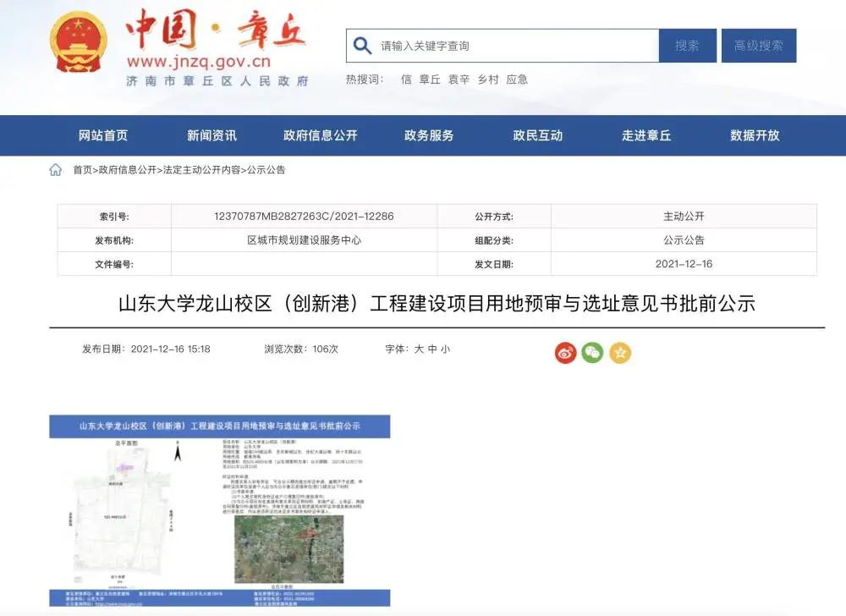Click the home icon in breadcrumb
846x616 pixels.
(56, 170)
